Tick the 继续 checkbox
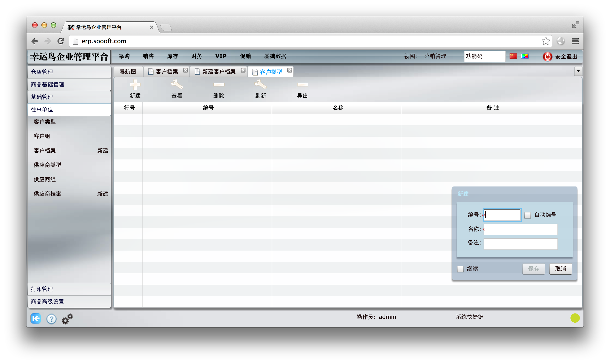The width and height of the screenshot is (610, 364). coord(460,269)
